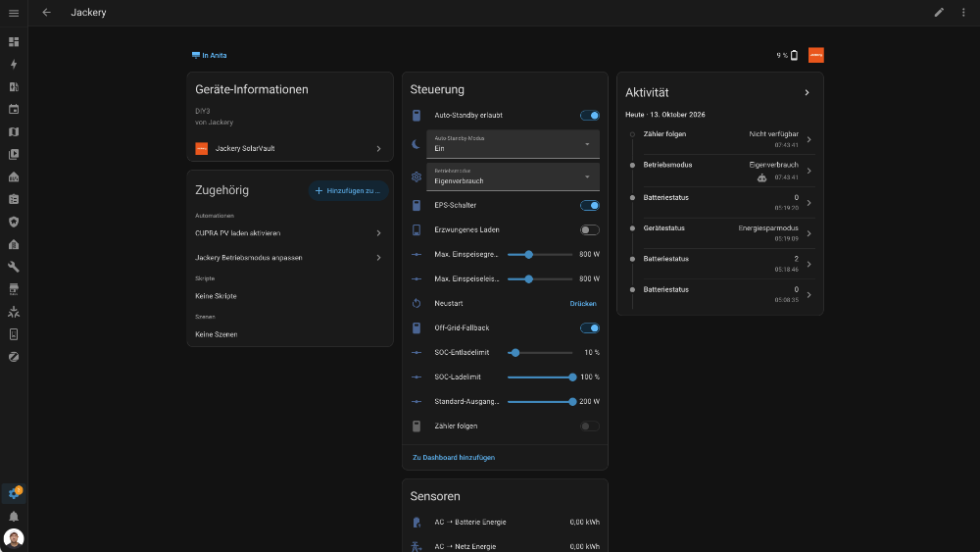Viewport: 980px width, 552px height.
Task: Click the AC Batterie Energie sensor icon
Action: tap(416, 522)
